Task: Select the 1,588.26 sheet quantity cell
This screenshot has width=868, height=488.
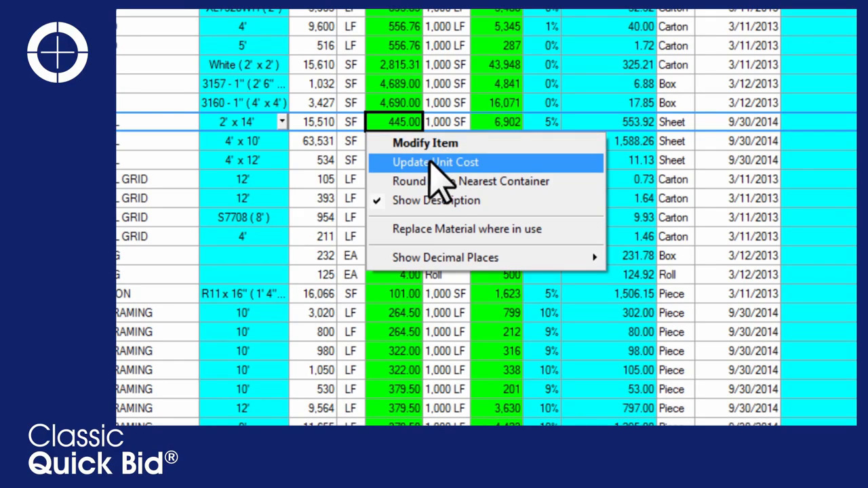Action: point(631,141)
